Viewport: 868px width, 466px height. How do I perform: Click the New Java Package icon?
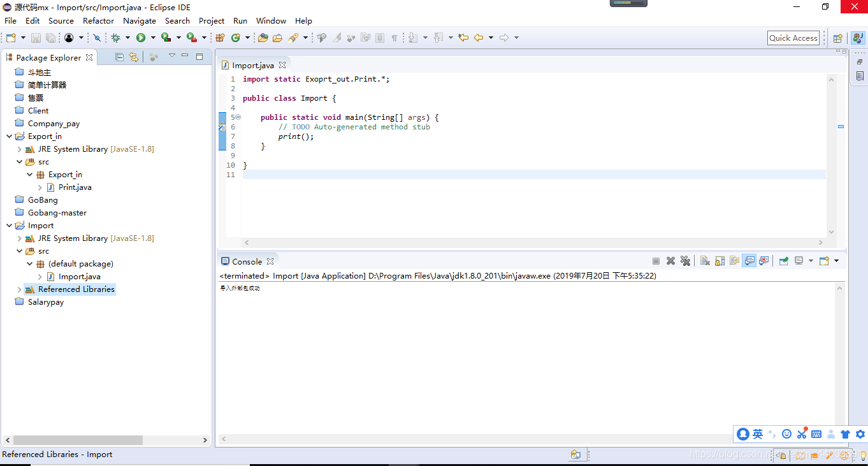coord(221,38)
